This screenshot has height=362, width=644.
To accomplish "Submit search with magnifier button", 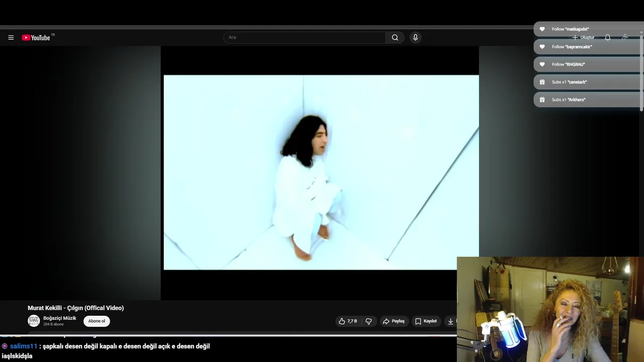I will click(x=395, y=37).
